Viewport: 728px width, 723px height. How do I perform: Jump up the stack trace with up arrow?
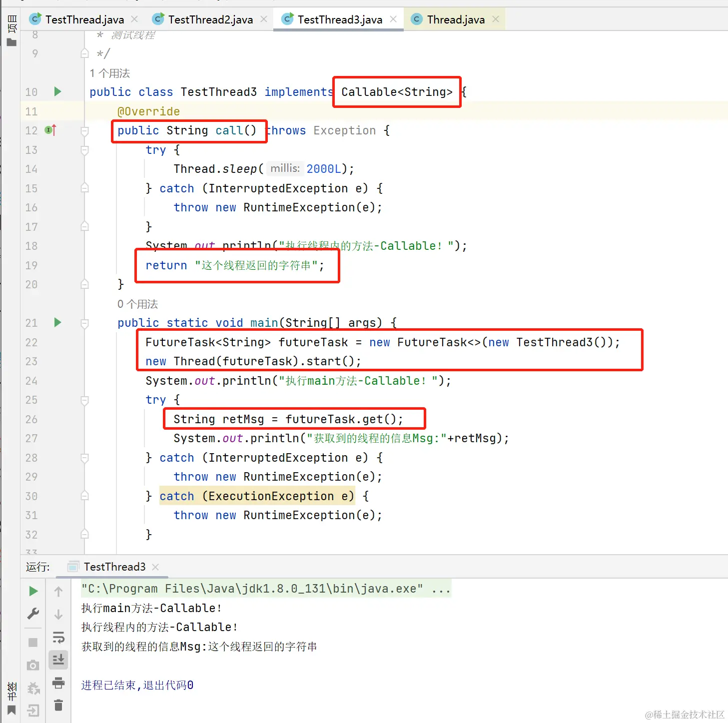58,592
